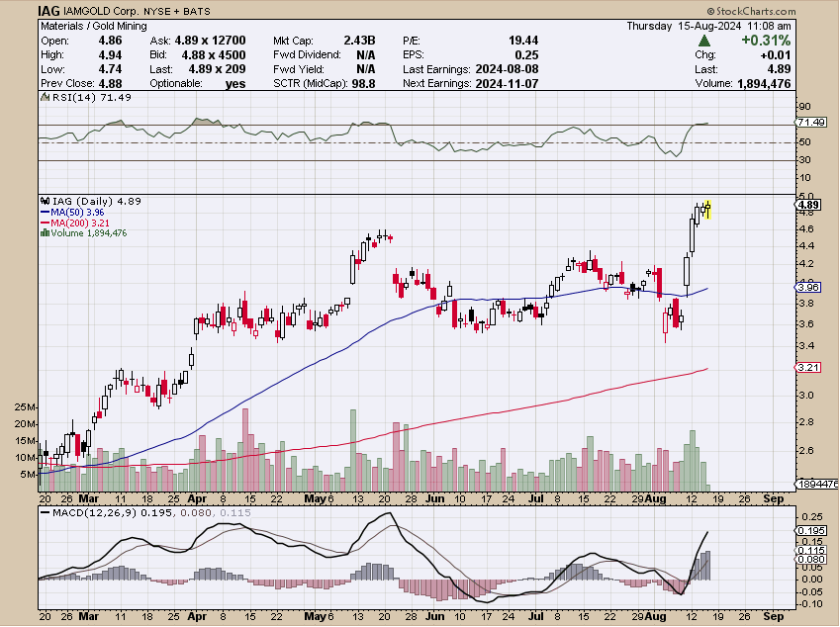This screenshot has width=840, height=627.
Task: Click the IAMGOLD Corp. company name
Action: tap(100, 11)
